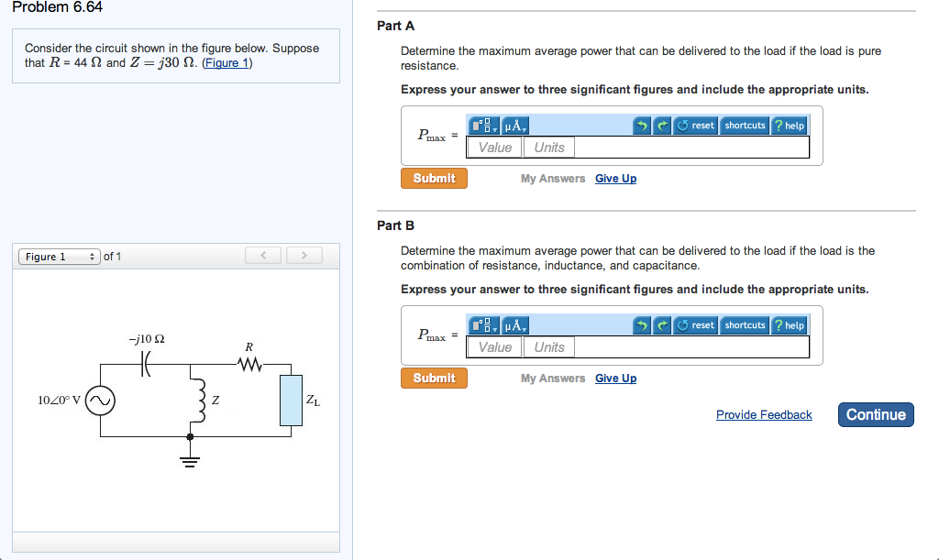Click the redo icon in Part A toolbar

click(661, 126)
